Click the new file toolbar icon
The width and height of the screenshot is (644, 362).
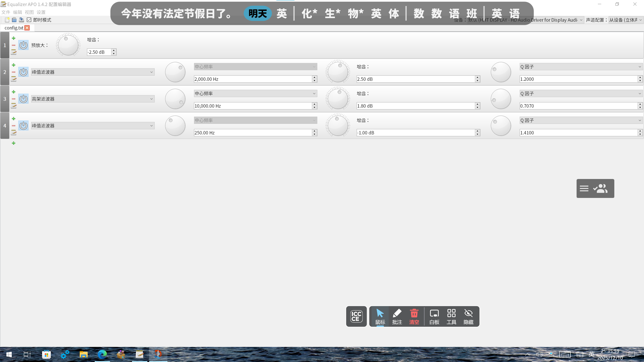click(x=7, y=20)
